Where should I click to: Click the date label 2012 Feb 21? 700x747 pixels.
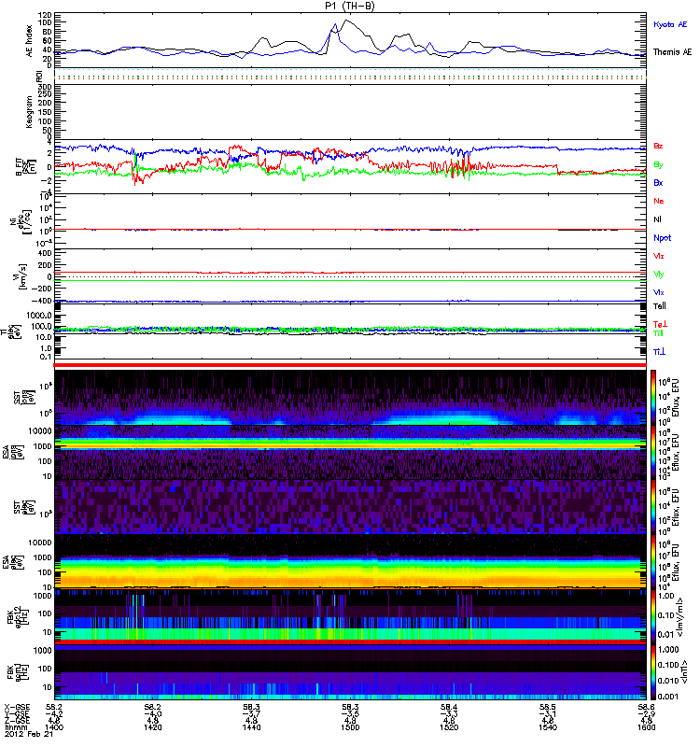29,735
